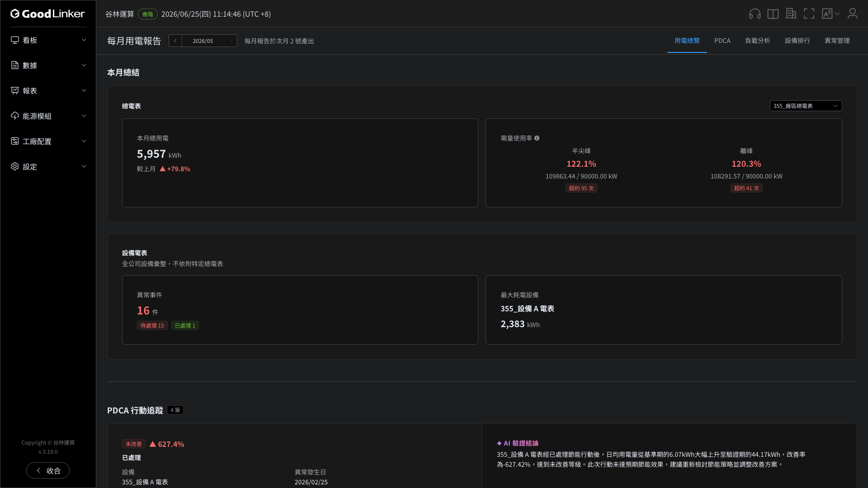Click the 能源模組 energy icon
The image size is (868, 488).
15,116
